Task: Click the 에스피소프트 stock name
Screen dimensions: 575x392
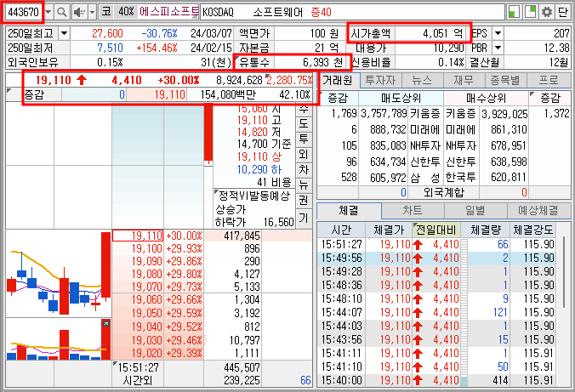Action: coord(169,12)
